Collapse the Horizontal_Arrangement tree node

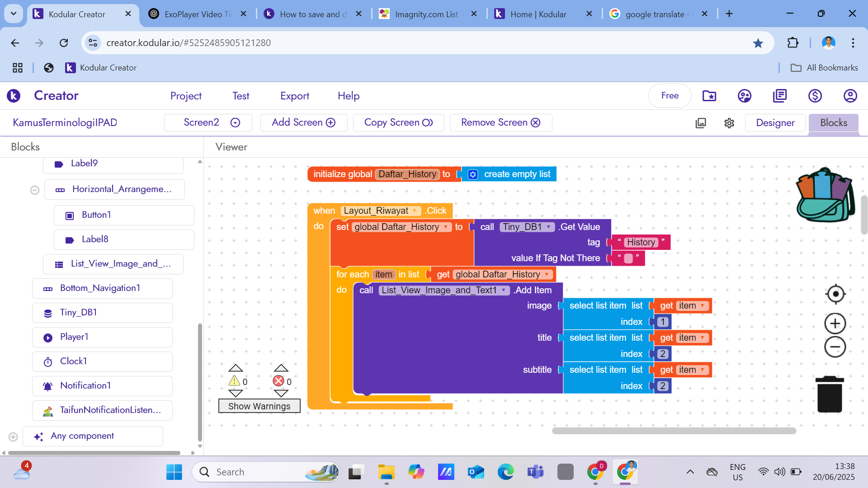coord(35,190)
